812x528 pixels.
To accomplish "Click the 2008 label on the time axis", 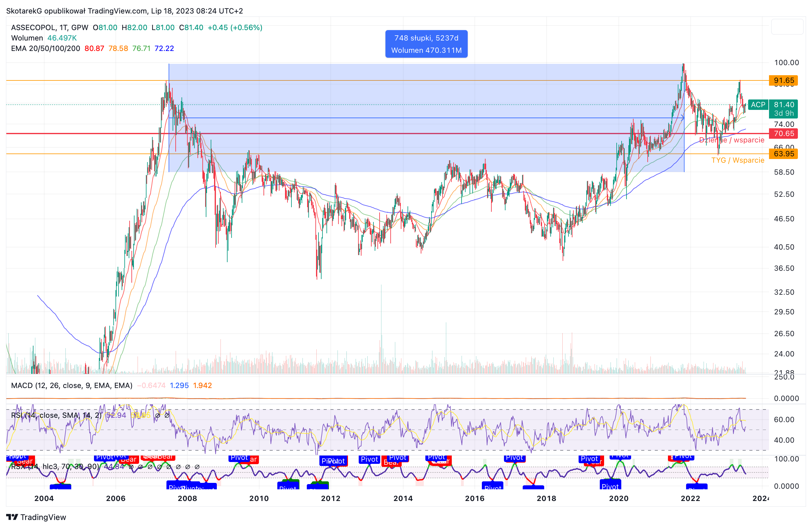I will click(x=187, y=498).
